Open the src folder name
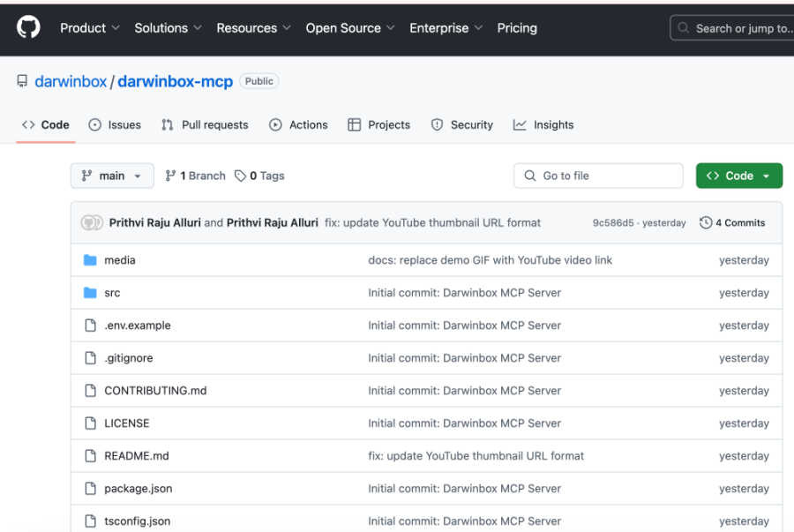This screenshot has height=532, width=794. pos(112,293)
